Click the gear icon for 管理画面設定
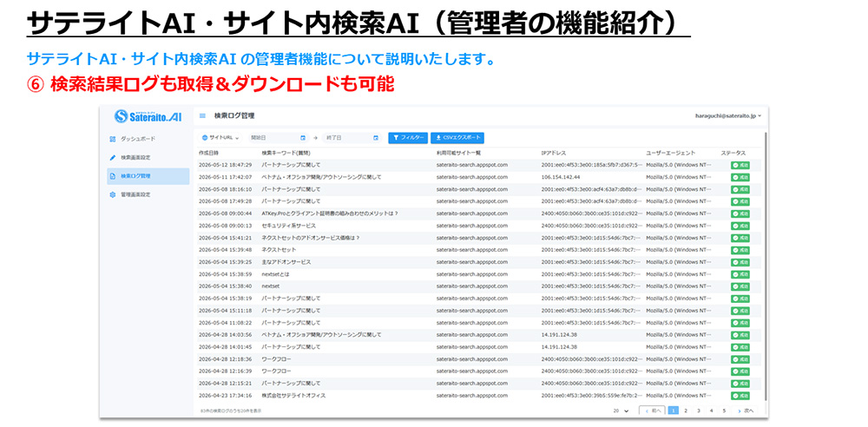The height and width of the screenshot is (427, 868). pos(112,194)
